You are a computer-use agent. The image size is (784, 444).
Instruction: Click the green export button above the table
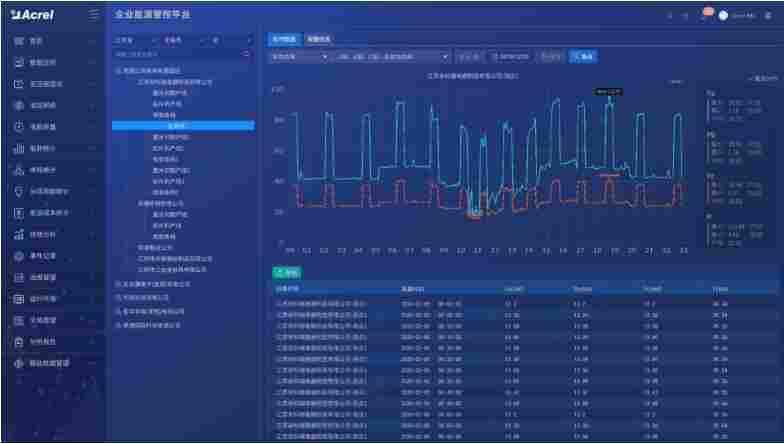(286, 272)
